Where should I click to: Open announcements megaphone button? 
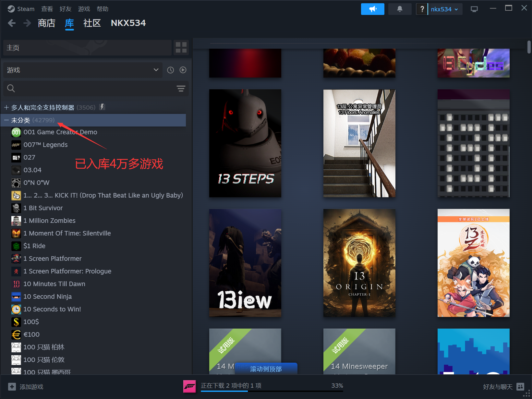[373, 9]
